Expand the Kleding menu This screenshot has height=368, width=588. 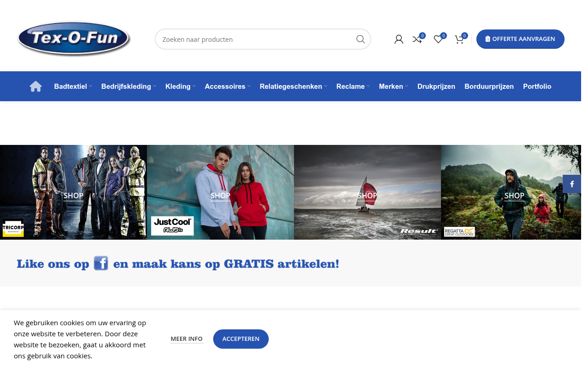point(181,86)
